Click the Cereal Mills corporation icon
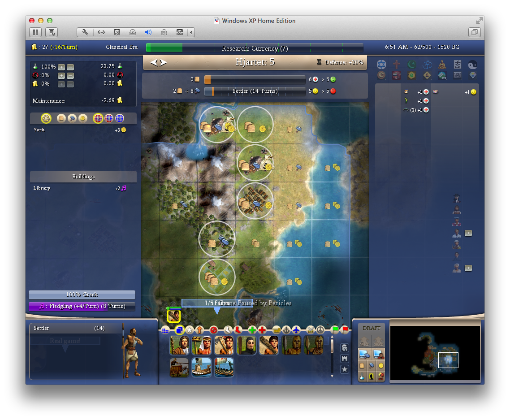This screenshot has width=510, height=420. coord(381,75)
